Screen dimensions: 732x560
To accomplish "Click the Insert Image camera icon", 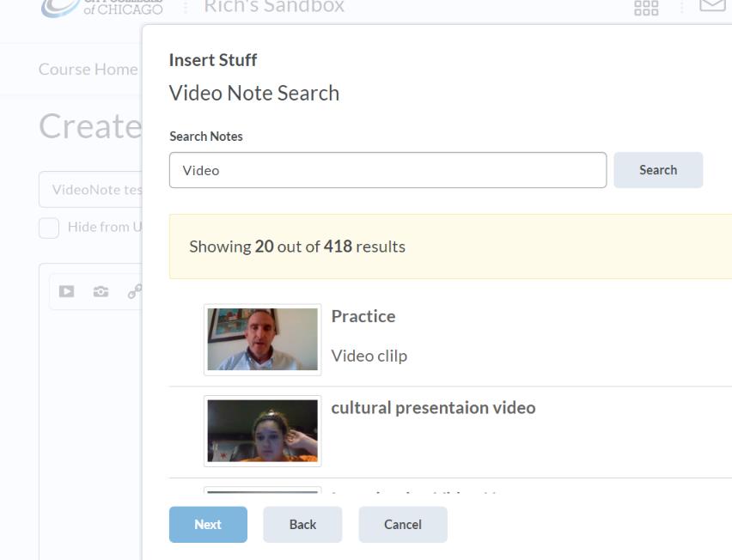I will pos(101,291).
